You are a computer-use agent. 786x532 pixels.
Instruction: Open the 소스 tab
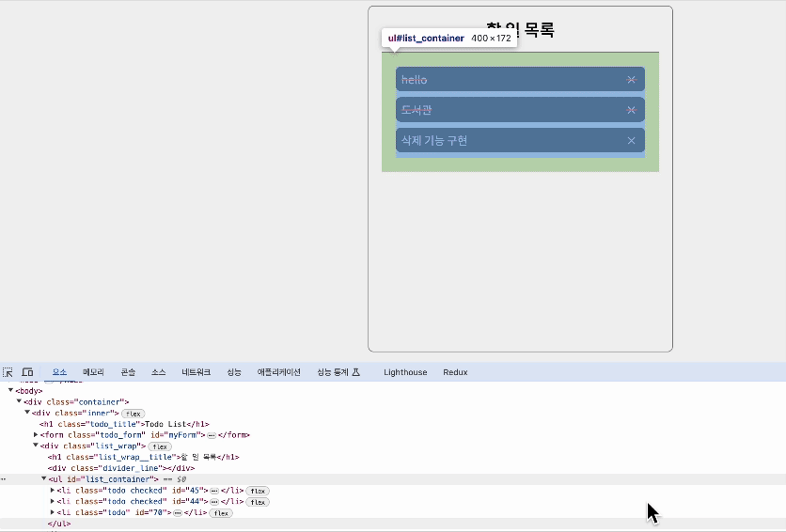(158, 372)
